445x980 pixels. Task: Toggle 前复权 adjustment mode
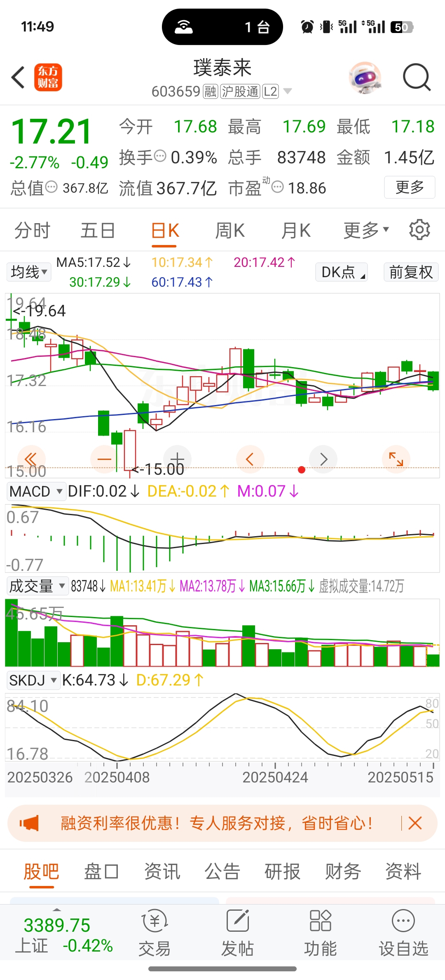pyautogui.click(x=411, y=272)
